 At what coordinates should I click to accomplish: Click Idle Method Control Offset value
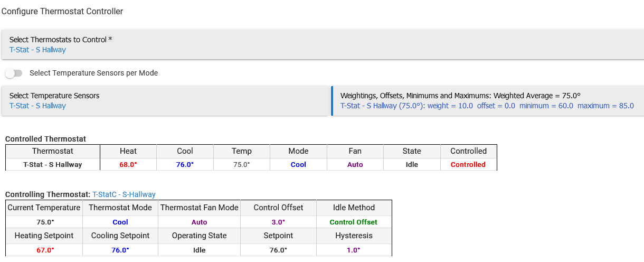tap(354, 222)
